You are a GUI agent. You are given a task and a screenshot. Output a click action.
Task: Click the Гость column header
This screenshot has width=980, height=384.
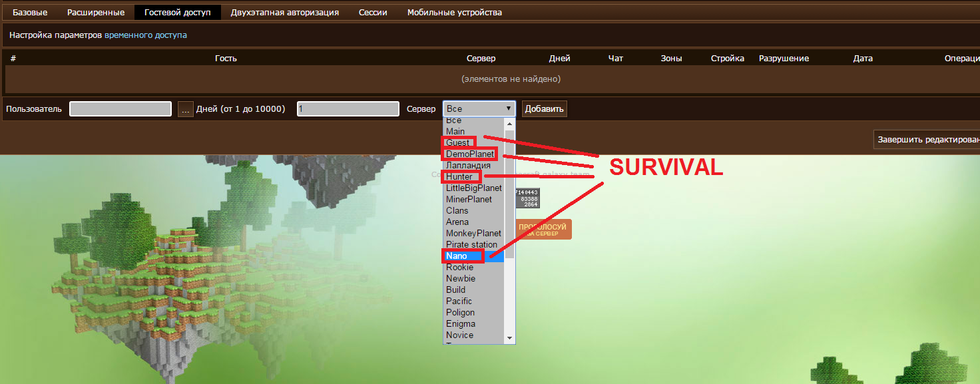(x=226, y=58)
